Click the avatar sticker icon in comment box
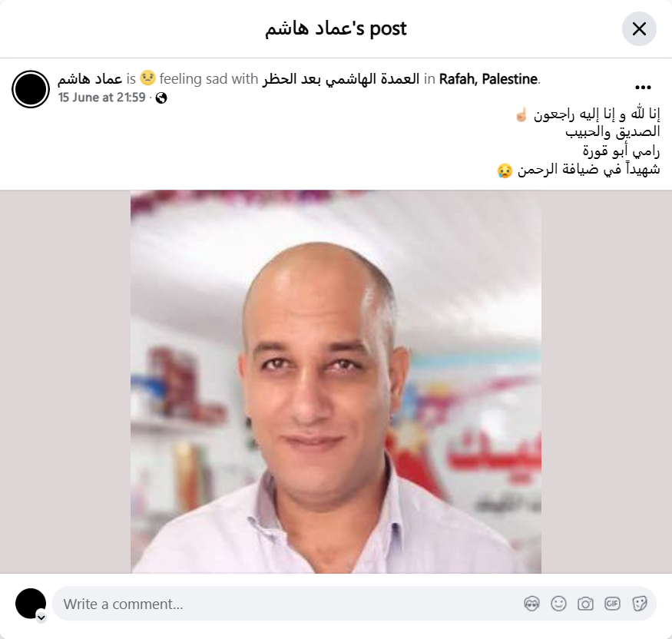This screenshot has width=672, height=639. (x=531, y=604)
